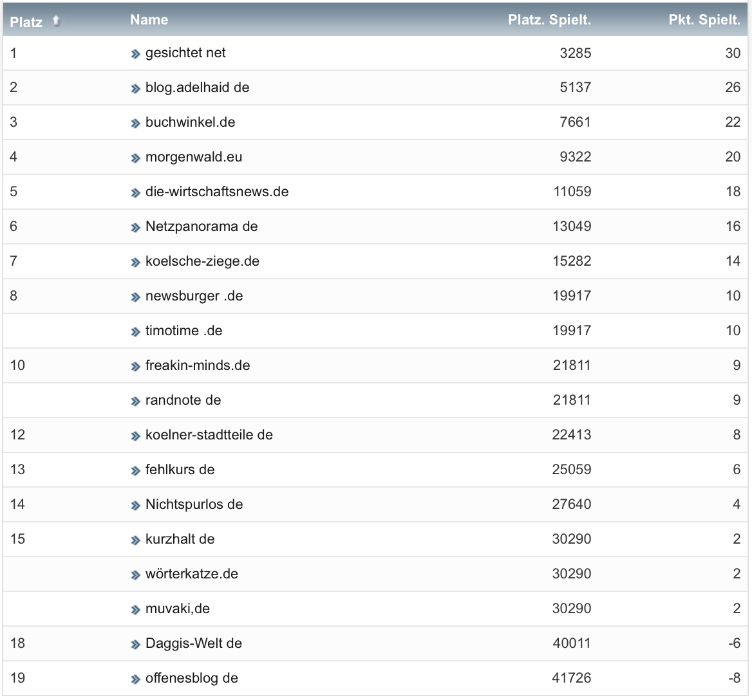The width and height of the screenshot is (752, 700).
Task: Click the arrow icon beside wörterkatze.de
Action: 135,575
